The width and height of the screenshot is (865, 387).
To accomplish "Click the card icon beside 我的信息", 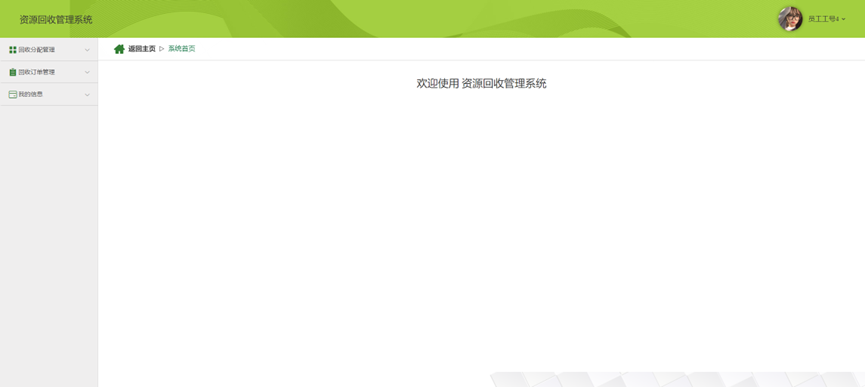I will click(13, 94).
